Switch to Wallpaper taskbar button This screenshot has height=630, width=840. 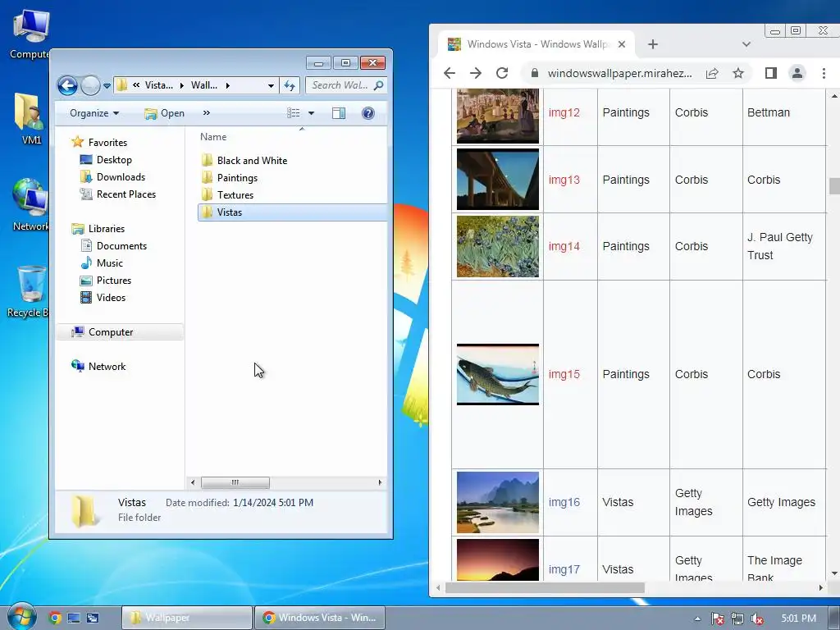click(x=186, y=618)
